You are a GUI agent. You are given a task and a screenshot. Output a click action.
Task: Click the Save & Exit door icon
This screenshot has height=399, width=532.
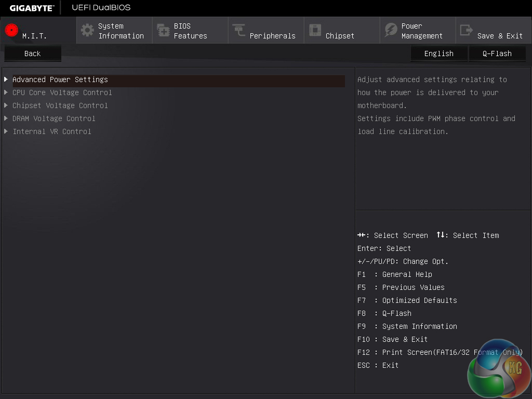[467, 30]
